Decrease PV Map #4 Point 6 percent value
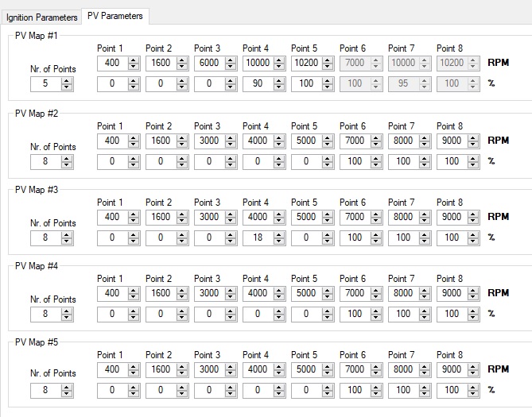Image resolution: width=532 pixels, height=417 pixels. pyautogui.click(x=376, y=317)
